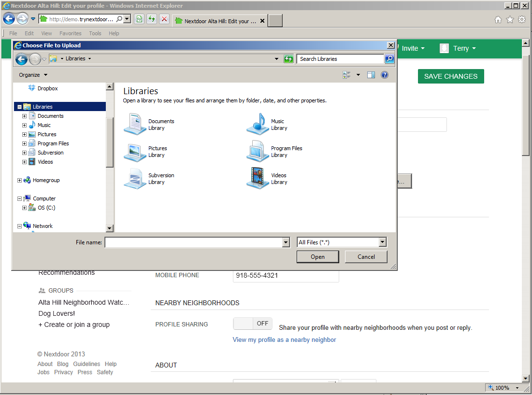Collapse the Computer tree node
Viewport: 532px width, 395px height.
coord(19,198)
